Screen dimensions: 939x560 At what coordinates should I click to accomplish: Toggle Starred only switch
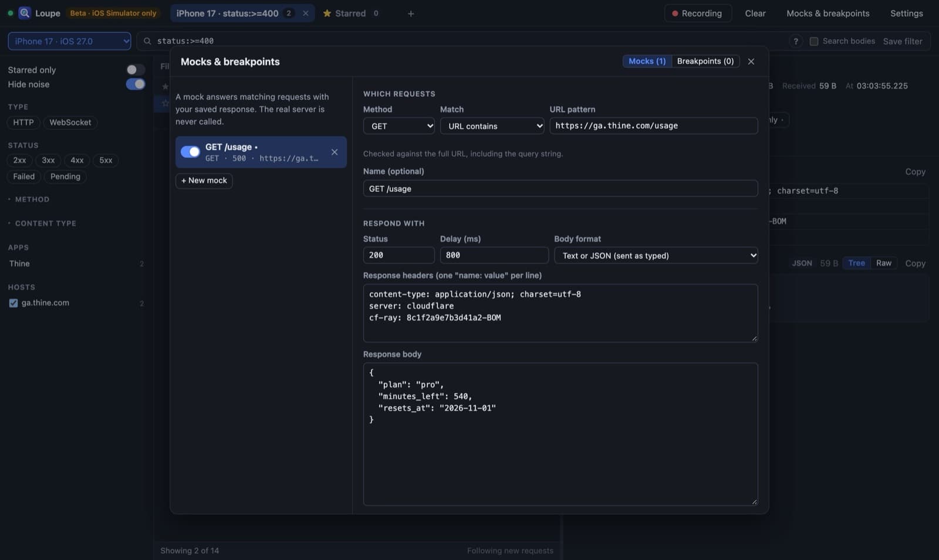tap(136, 70)
